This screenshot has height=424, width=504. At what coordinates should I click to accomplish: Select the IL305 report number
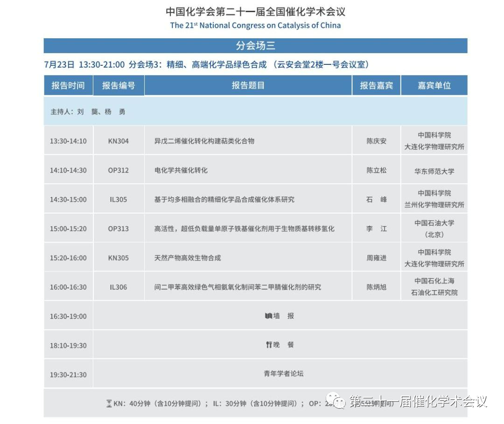coord(118,200)
